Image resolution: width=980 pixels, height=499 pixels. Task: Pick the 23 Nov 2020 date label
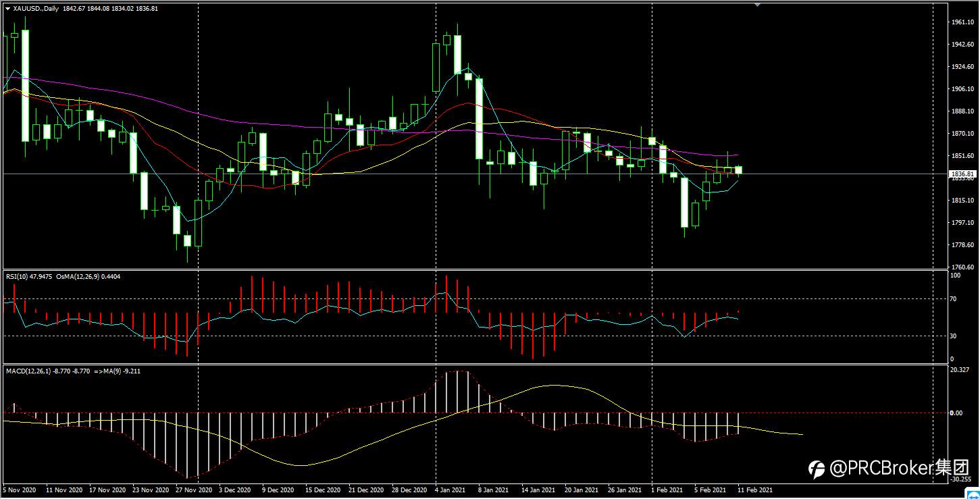coord(151,490)
